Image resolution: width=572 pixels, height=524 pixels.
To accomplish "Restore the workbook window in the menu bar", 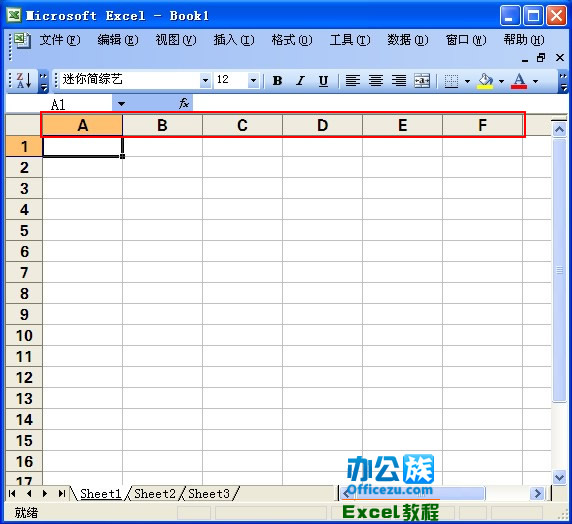I will pyautogui.click(x=541, y=58).
